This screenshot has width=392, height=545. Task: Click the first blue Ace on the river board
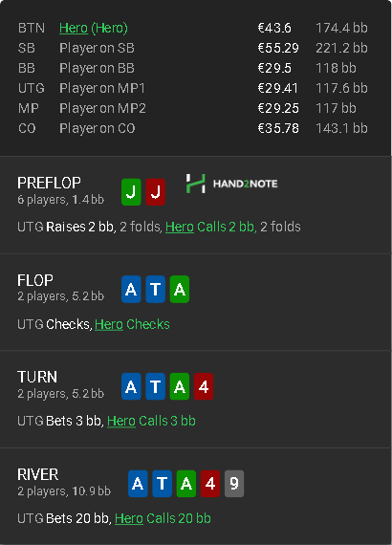click(138, 484)
